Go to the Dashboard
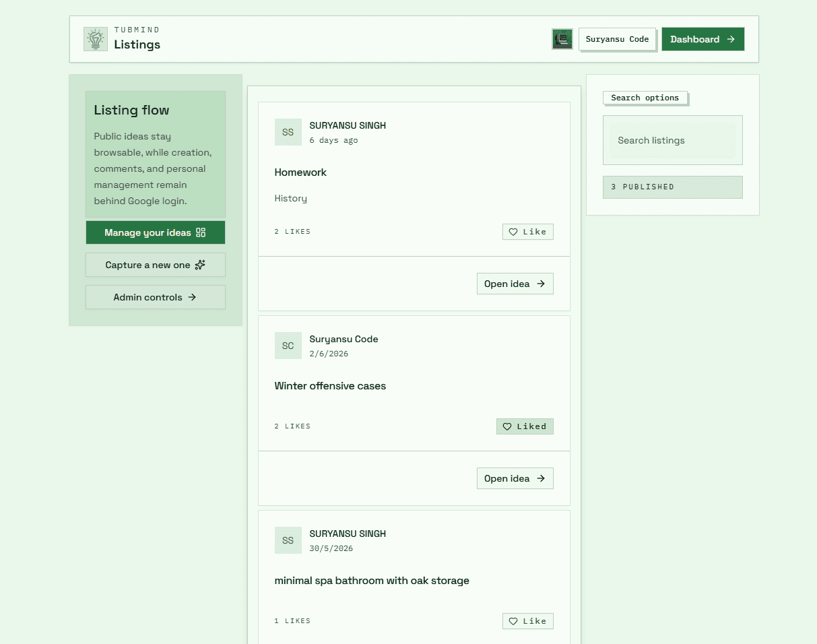Viewport: 817px width, 644px height. (x=702, y=39)
